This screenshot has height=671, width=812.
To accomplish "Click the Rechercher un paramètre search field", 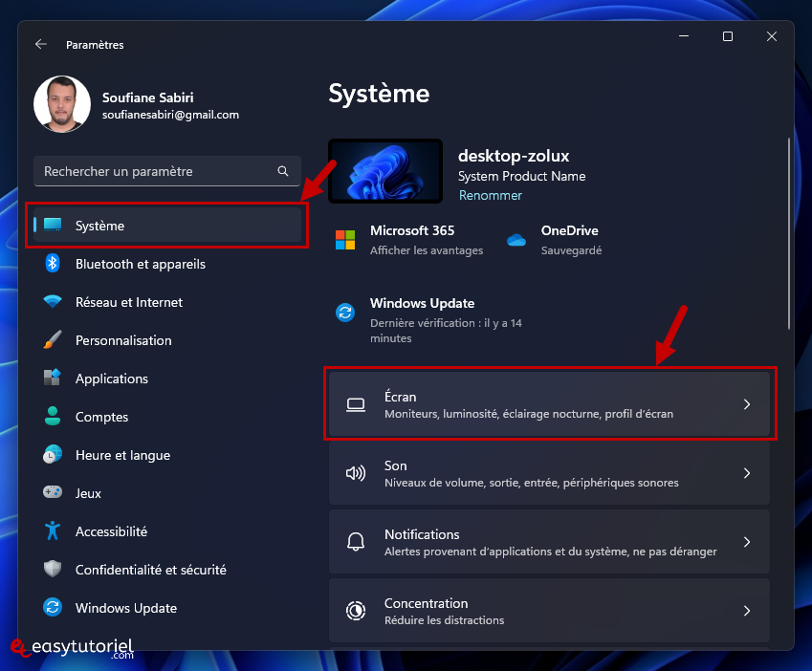I will pos(167,171).
